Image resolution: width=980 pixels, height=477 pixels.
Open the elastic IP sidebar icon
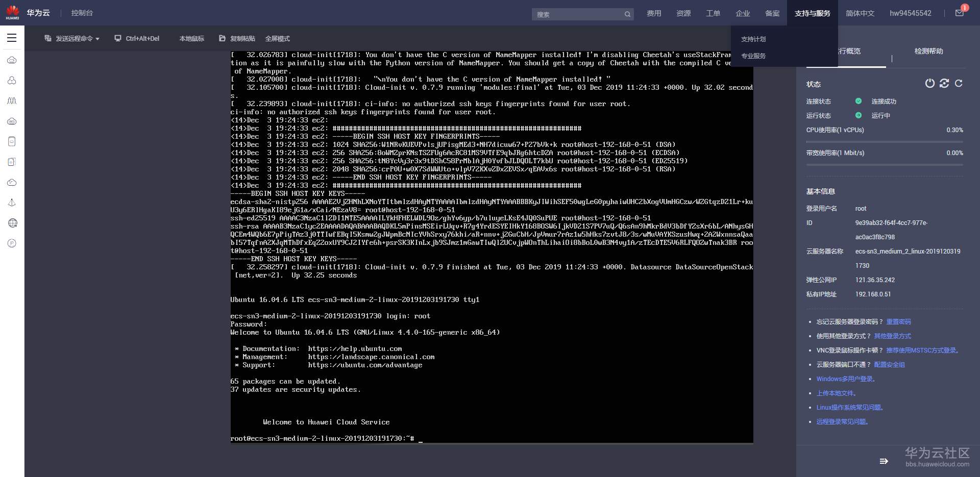12,243
